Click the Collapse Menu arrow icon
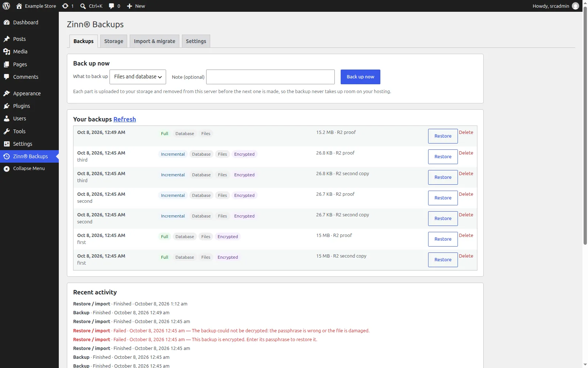This screenshot has width=588, height=368. coord(7,169)
